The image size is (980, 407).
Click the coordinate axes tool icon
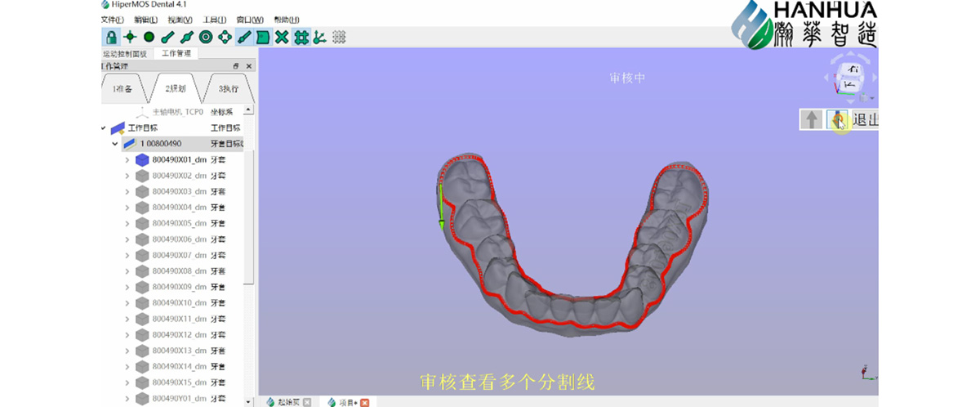point(319,37)
